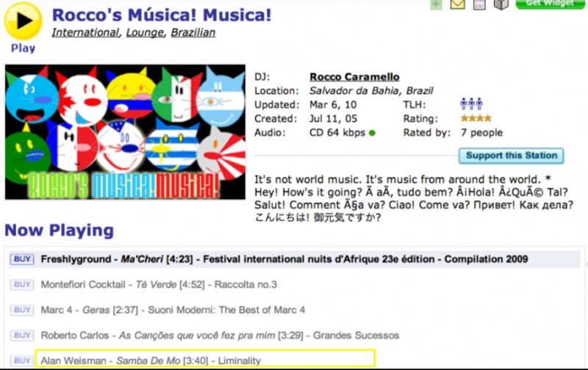
Task: Click the green plus add icon
Action: (x=436, y=4)
